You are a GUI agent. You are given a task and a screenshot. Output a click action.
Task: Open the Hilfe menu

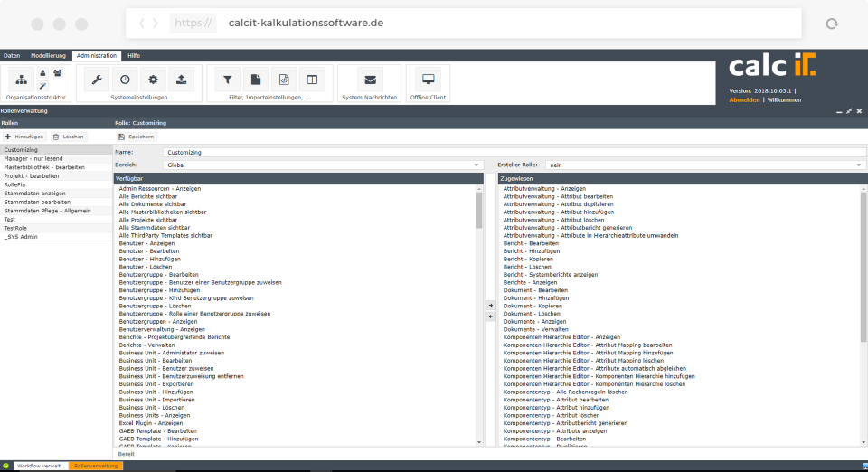coord(134,55)
